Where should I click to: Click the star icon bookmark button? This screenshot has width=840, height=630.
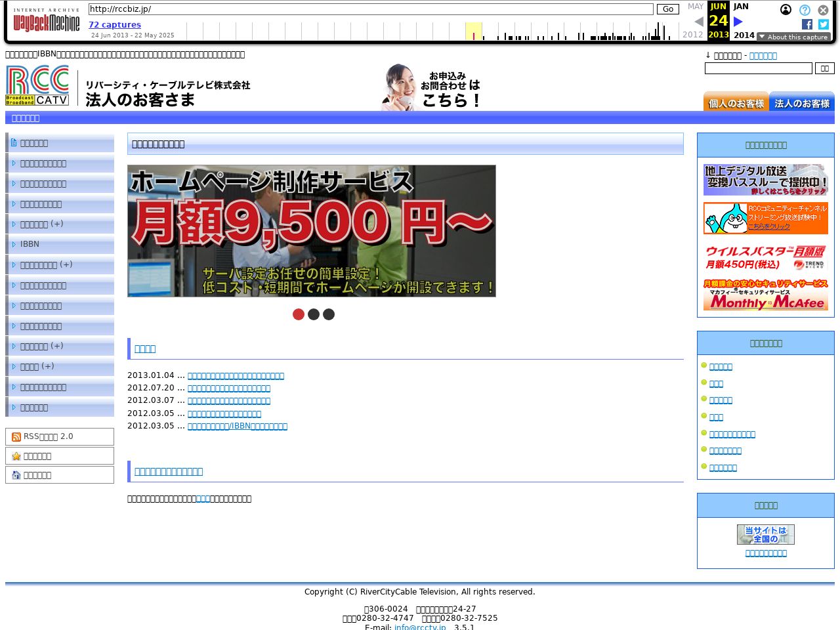point(60,455)
